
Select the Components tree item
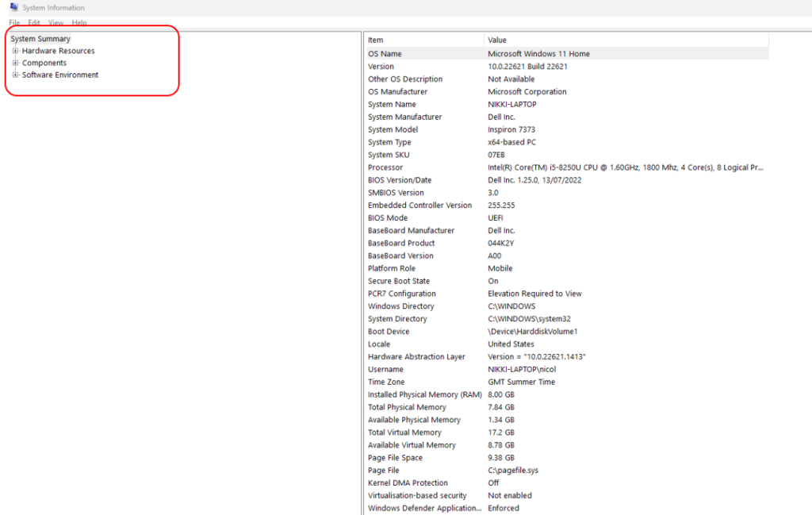[44, 63]
